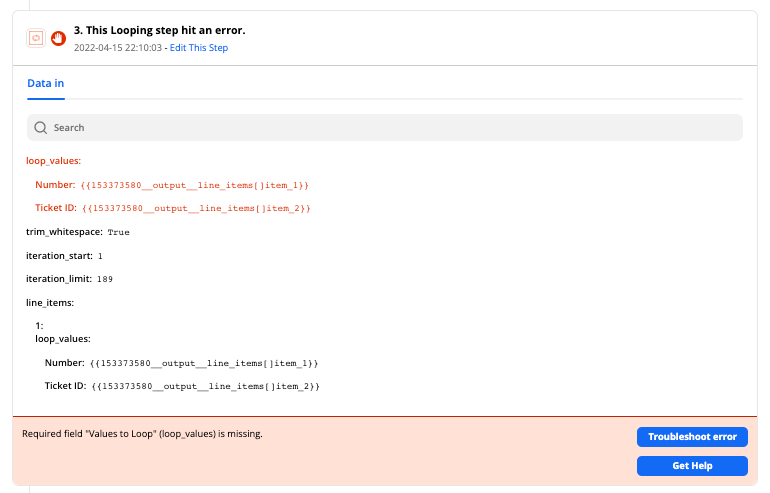Click the red Number value item_1
Image resolution: width=770 pixels, height=493 pixels.
tap(195, 185)
